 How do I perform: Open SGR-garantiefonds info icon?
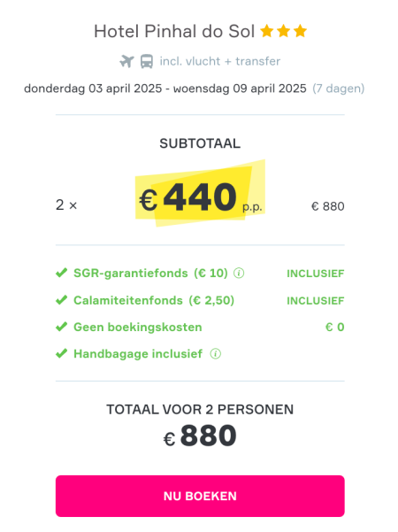coord(239,274)
